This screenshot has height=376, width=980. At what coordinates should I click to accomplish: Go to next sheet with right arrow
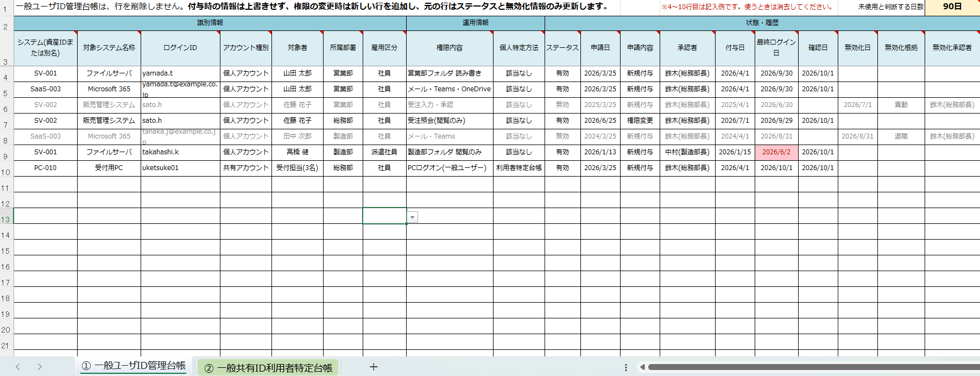coord(40,367)
